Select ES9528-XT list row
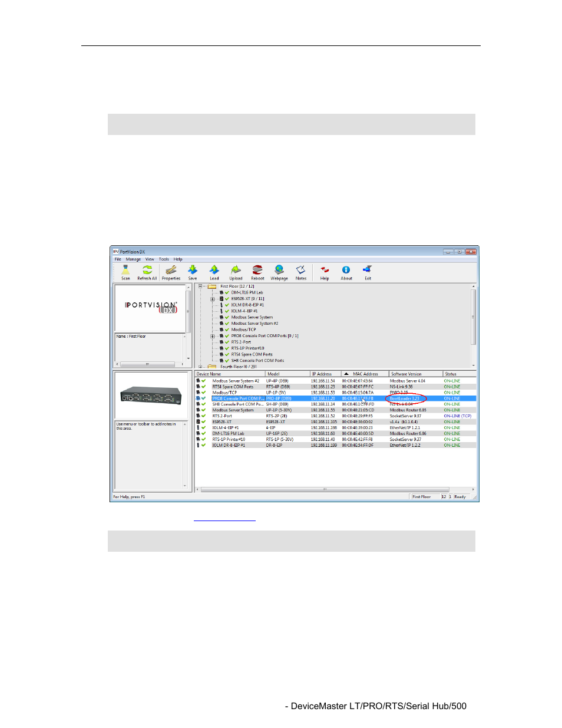Viewport: 562px width, 728px height. pyautogui.click(x=336, y=422)
